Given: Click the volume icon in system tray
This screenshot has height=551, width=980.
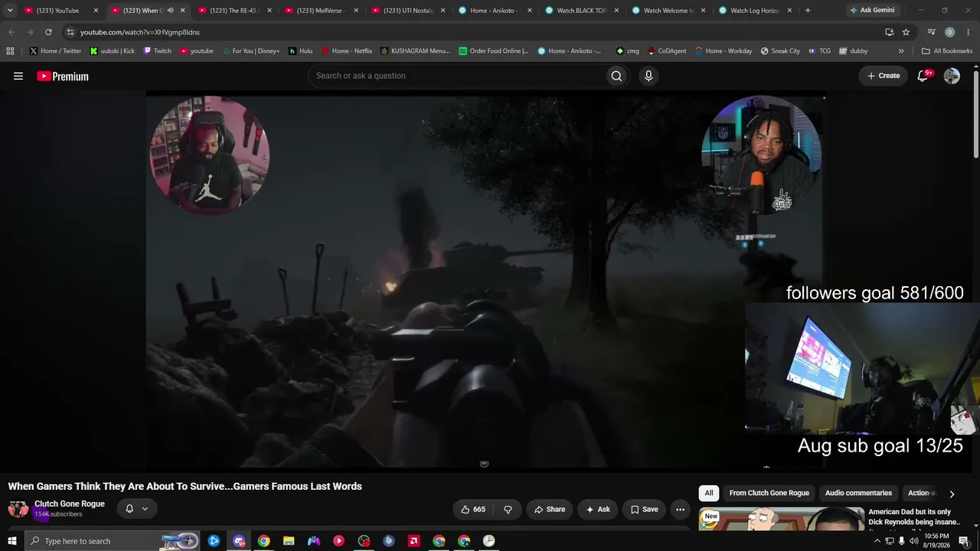Looking at the screenshot, I should (913, 541).
